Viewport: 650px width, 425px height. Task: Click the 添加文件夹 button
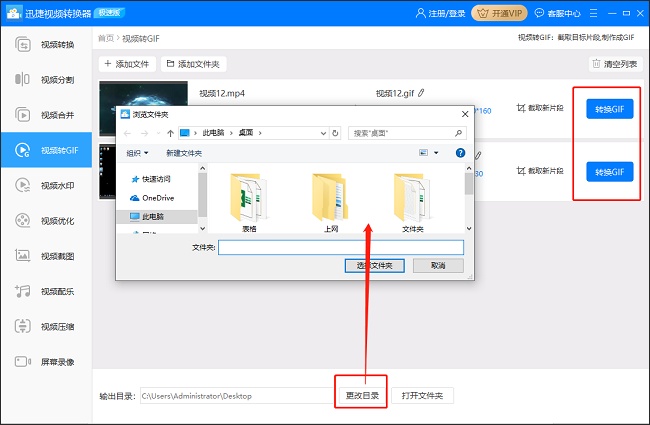point(193,64)
